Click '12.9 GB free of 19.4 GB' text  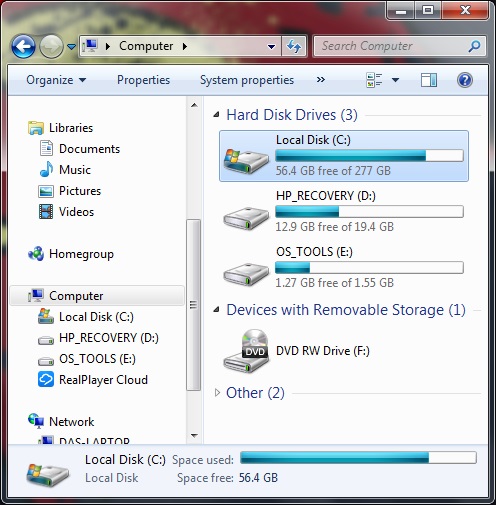pos(334,227)
